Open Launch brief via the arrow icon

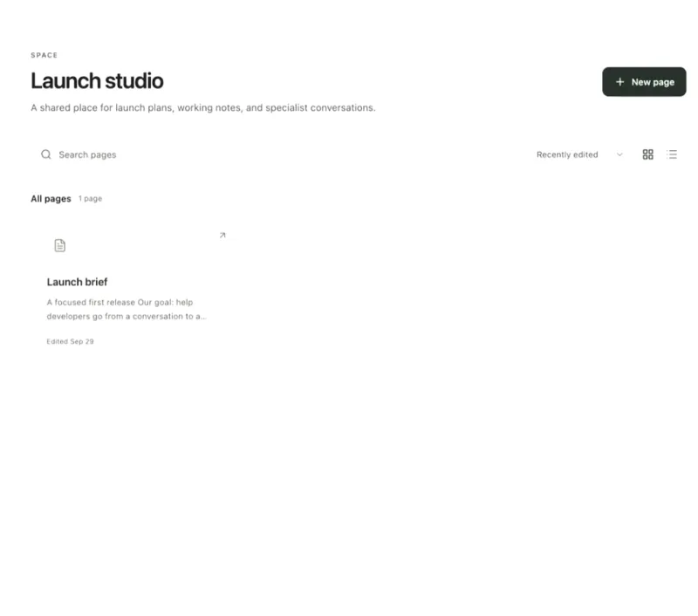pyautogui.click(x=222, y=235)
